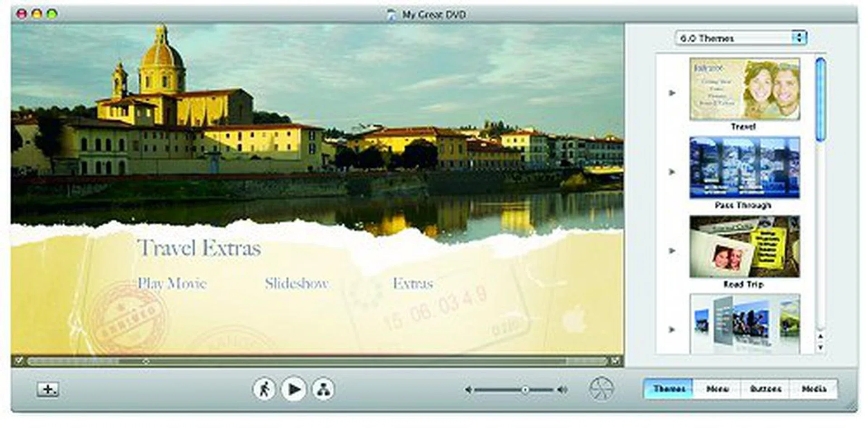Image resolution: width=868 pixels, height=428 pixels.
Task: Switch to the Buttons tab
Action: click(x=765, y=389)
